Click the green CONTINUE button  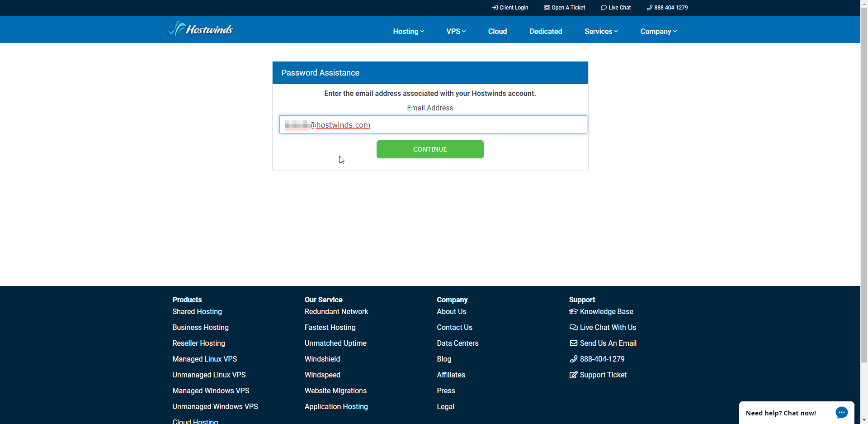click(430, 149)
